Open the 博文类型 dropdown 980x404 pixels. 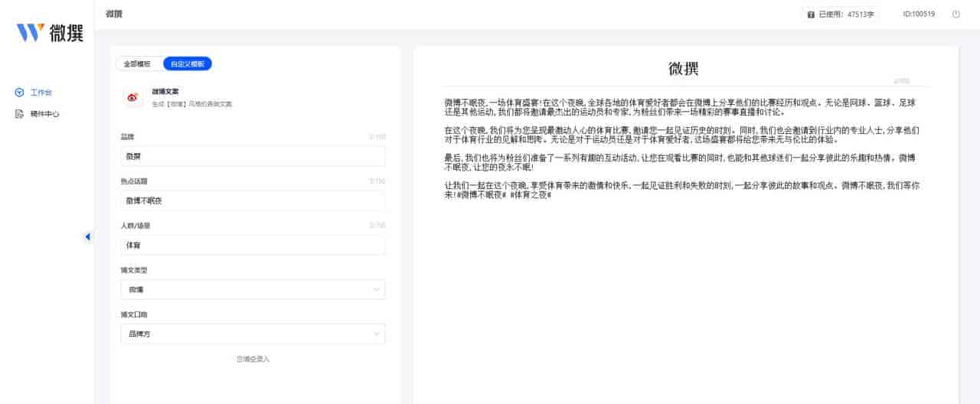pyautogui.click(x=253, y=289)
